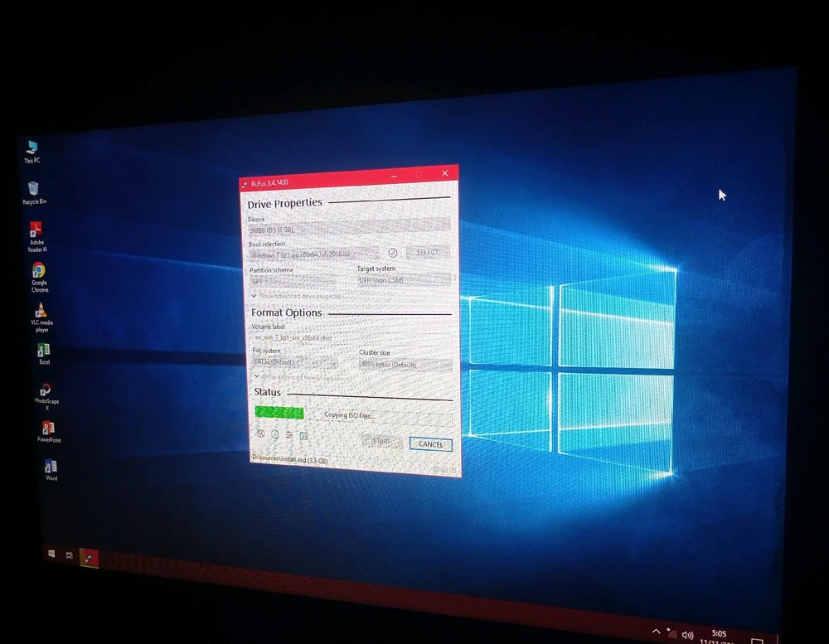This screenshot has height=644, width=829.
Task: Open the volume speaker tray icon
Action: click(x=687, y=635)
